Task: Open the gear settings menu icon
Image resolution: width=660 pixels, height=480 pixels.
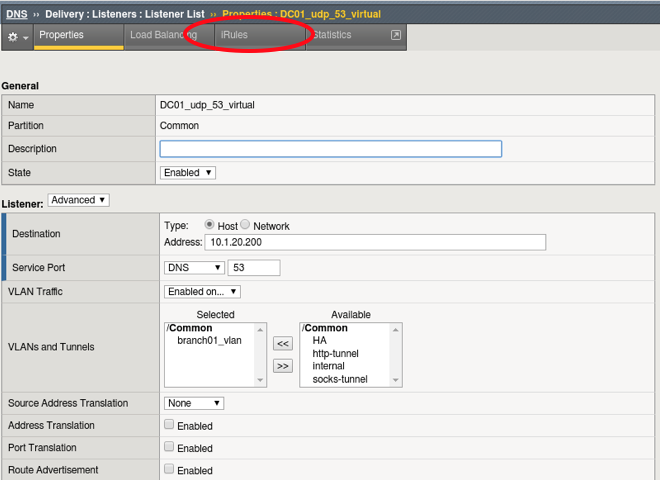Action: click(17, 37)
